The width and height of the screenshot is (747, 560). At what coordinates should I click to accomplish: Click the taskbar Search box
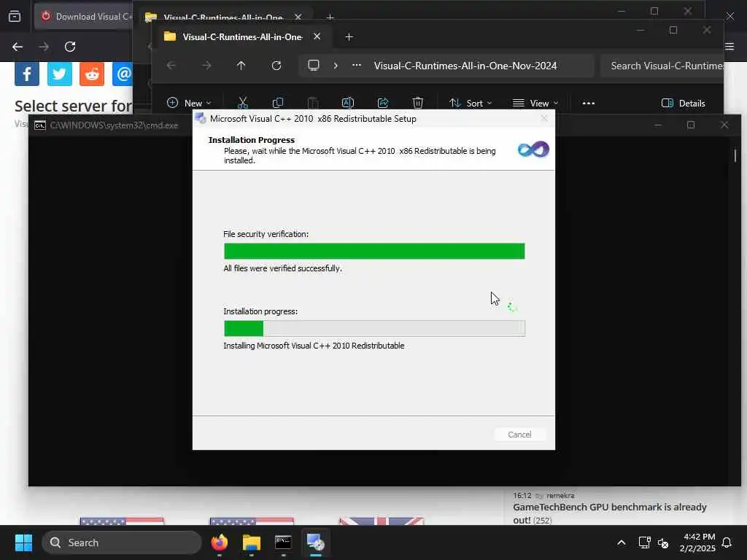click(x=122, y=542)
